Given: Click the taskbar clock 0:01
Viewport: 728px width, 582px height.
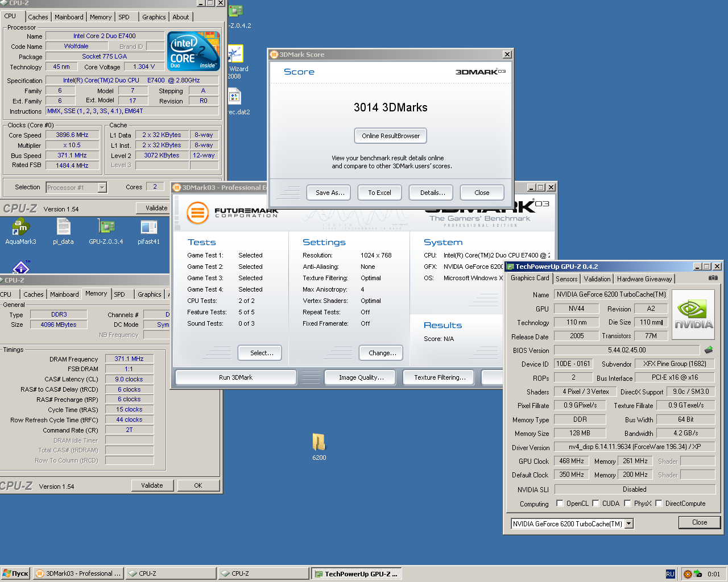Looking at the screenshot, I should pos(714,574).
